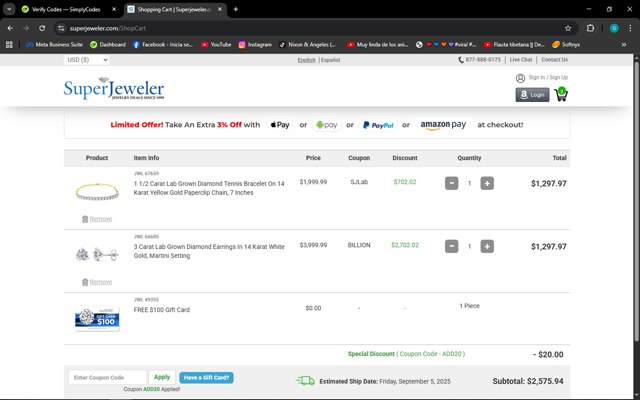The width and height of the screenshot is (640, 400).
Task: Remove the Diamond Earrings from cart
Action: click(x=100, y=282)
